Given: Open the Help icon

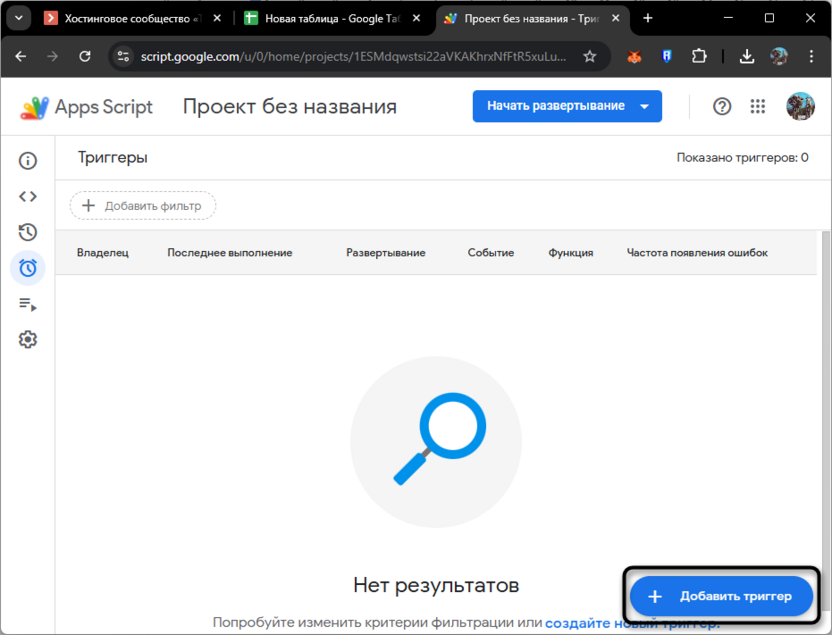Looking at the screenshot, I should tap(722, 106).
